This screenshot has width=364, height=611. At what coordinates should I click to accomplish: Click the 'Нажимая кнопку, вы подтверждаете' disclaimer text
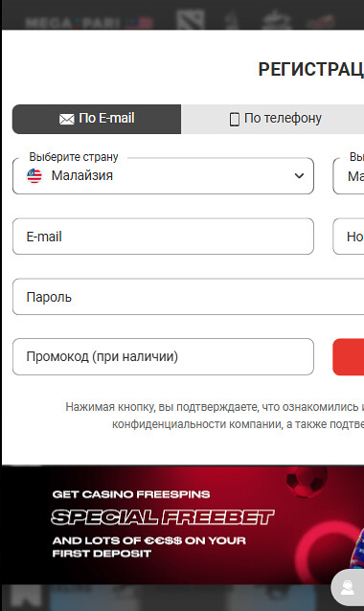[x=215, y=416]
